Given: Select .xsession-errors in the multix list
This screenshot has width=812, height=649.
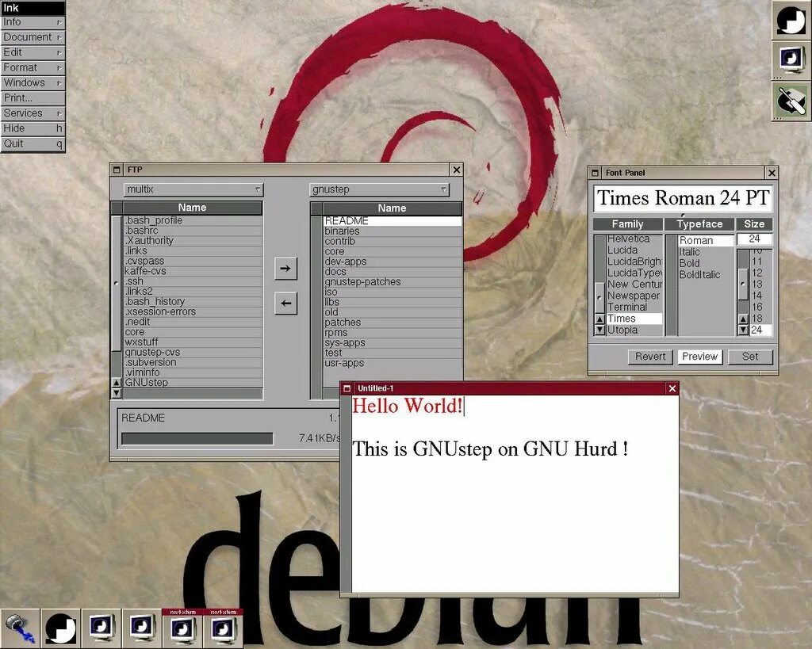Looking at the screenshot, I should coord(193,312).
